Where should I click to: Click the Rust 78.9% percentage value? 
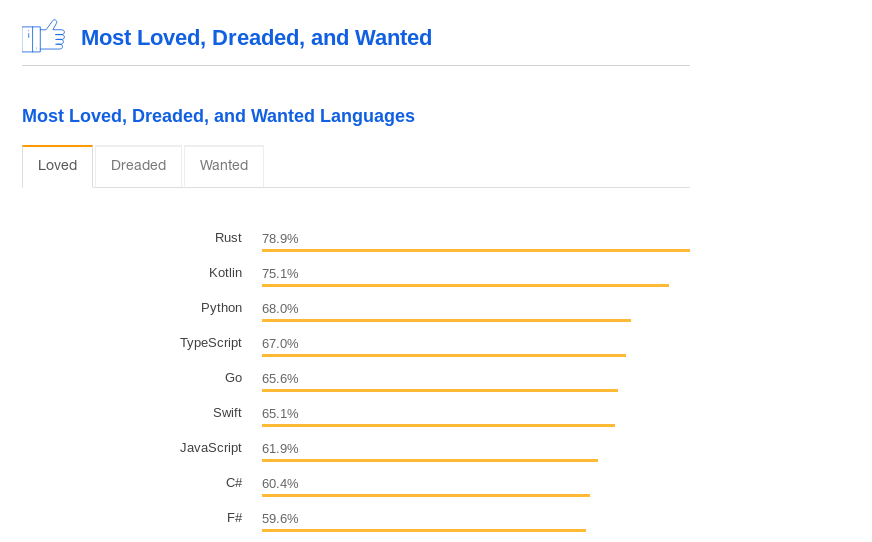[280, 239]
